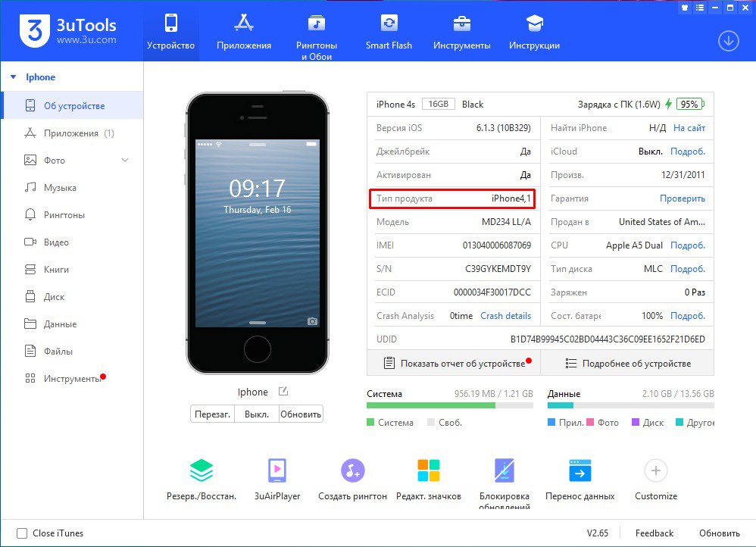Open skin/theme icon in the title bar
Screen dimensions: 756x547
[x=685, y=8]
